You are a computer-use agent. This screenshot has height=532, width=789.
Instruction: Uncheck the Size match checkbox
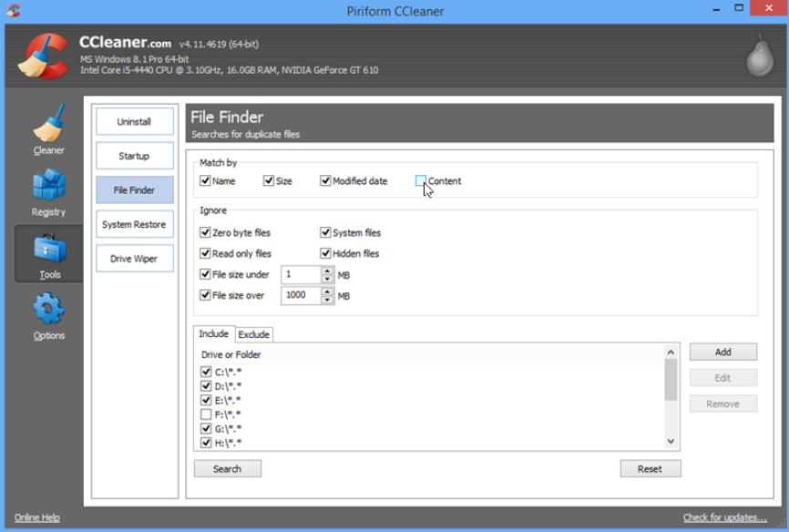tap(268, 180)
